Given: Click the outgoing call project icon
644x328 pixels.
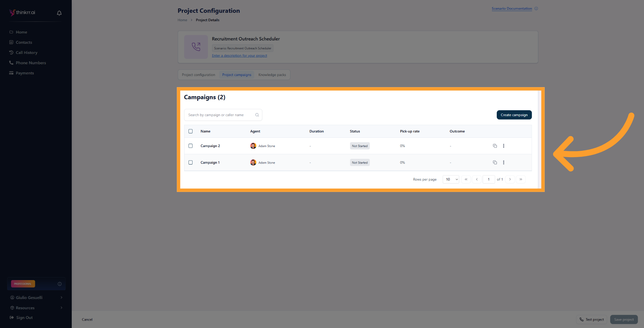Looking at the screenshot, I should [196, 47].
